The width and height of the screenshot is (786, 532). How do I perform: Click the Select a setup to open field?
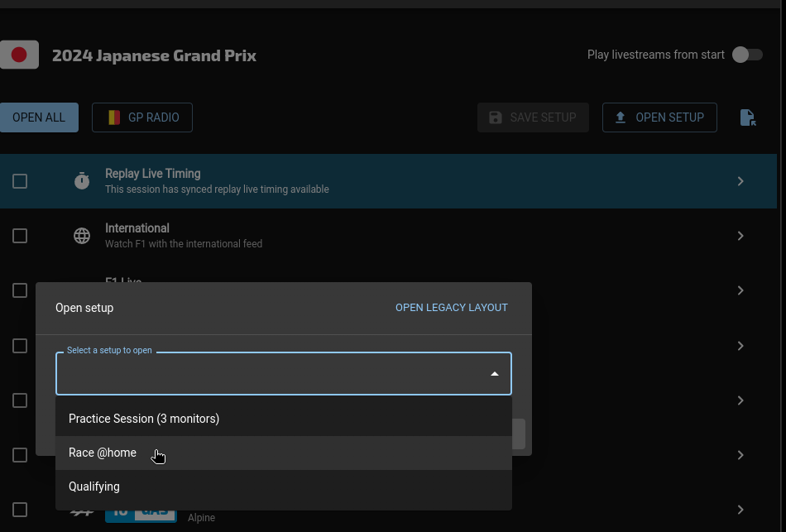pyautogui.click(x=284, y=373)
